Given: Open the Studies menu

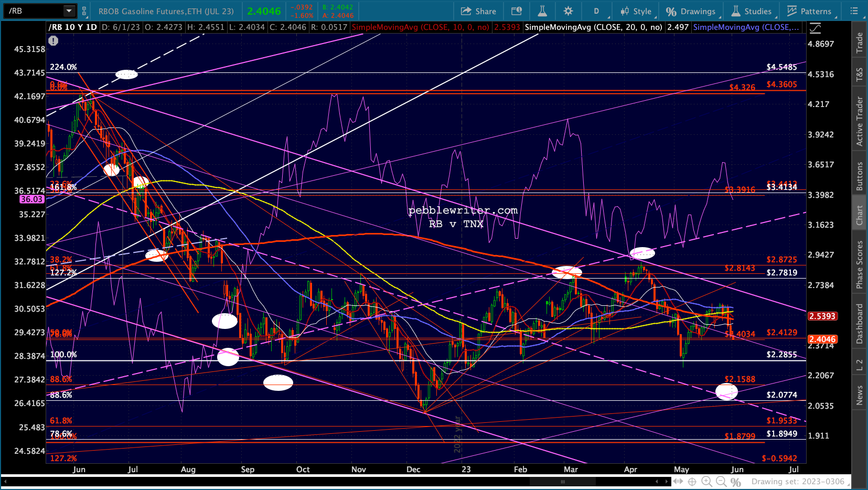Looking at the screenshot, I should pos(752,11).
